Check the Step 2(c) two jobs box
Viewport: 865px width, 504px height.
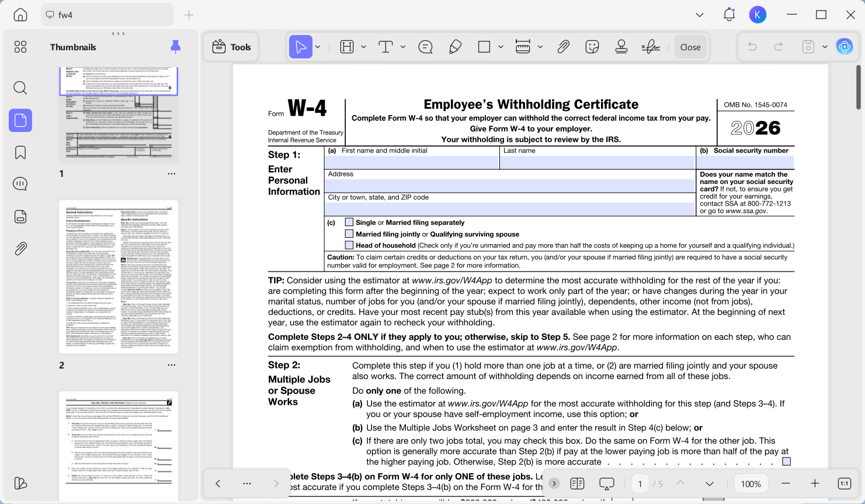tap(787, 461)
